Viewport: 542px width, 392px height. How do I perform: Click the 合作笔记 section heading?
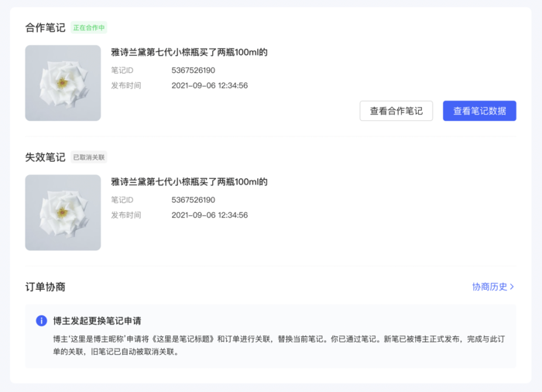tap(45, 28)
